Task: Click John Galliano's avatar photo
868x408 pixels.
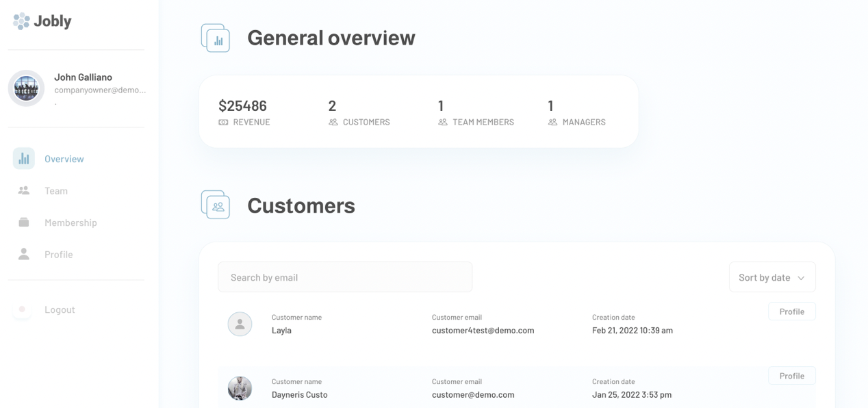Action: 26,88
